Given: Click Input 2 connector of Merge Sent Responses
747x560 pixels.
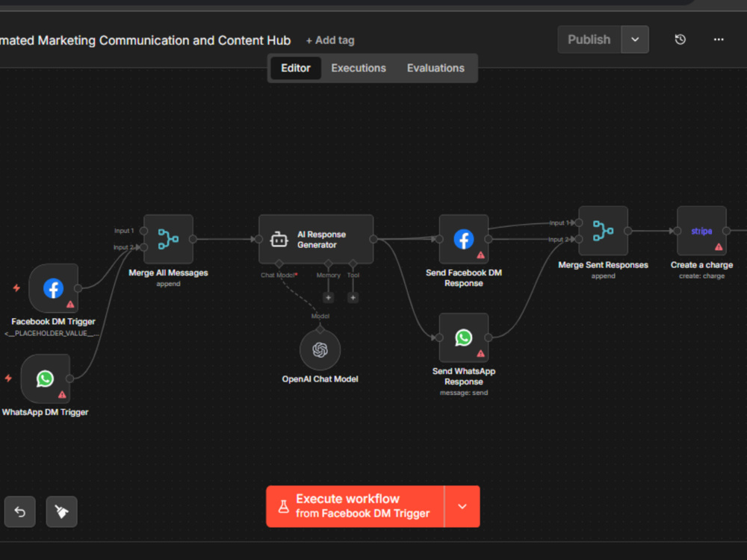Looking at the screenshot, I should (x=579, y=239).
